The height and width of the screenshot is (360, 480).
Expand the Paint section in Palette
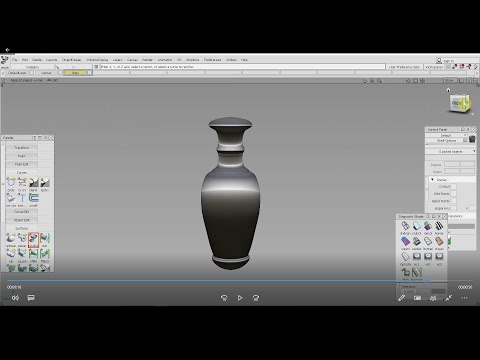(x=22, y=156)
